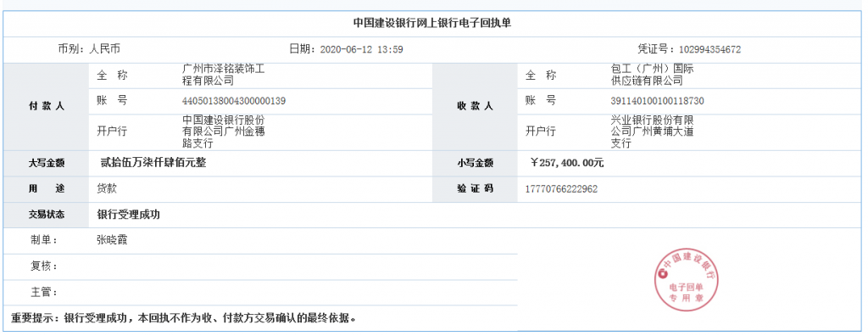Click the 交易状态 label

(x=47, y=216)
